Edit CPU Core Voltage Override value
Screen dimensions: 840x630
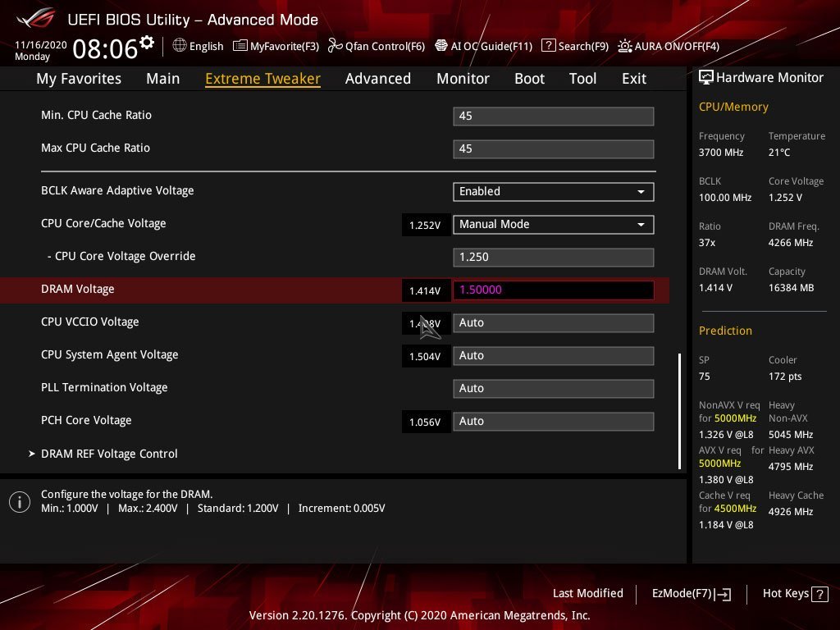tap(554, 257)
